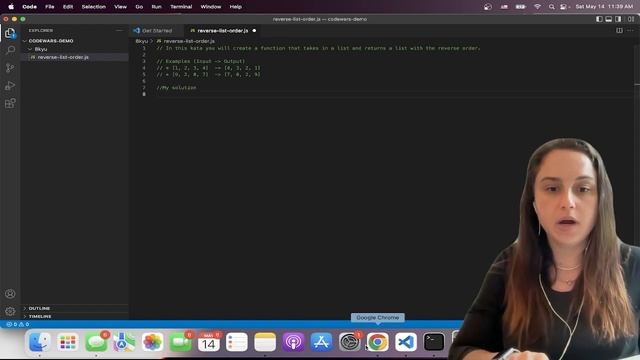
Task: Open the Code application menu
Action: [x=29, y=7]
